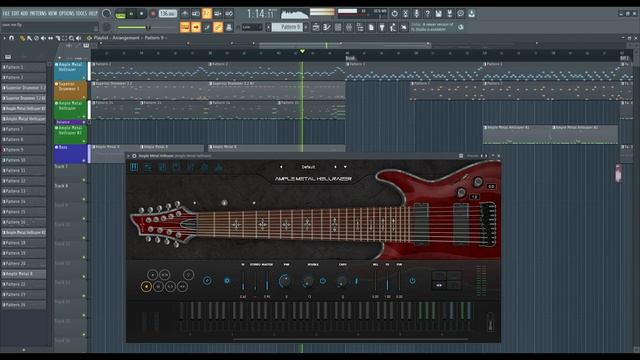Select the playlist Mute tool
This screenshot has width=640, height=360.
pos(43,38)
